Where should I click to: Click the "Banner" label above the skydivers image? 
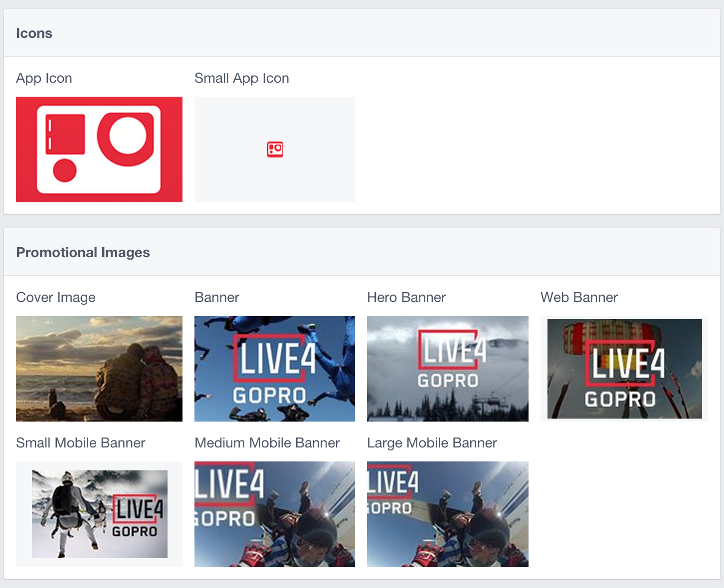coord(217,297)
